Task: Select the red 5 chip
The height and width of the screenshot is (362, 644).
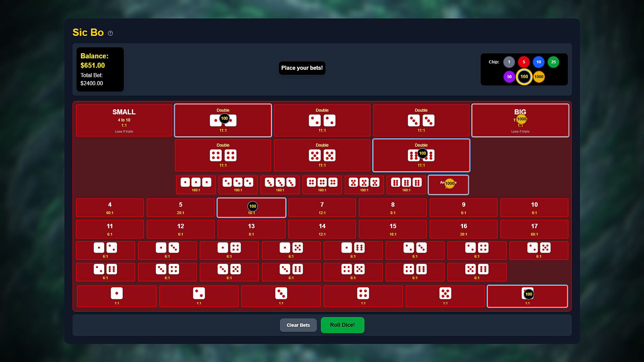Action: coord(524,62)
